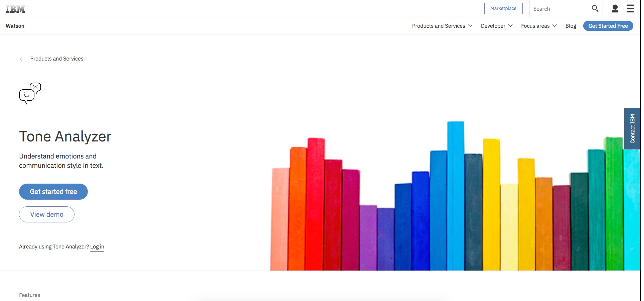The width and height of the screenshot is (644, 301).
Task: Expand the Focus areas dropdown
Action: click(x=539, y=26)
